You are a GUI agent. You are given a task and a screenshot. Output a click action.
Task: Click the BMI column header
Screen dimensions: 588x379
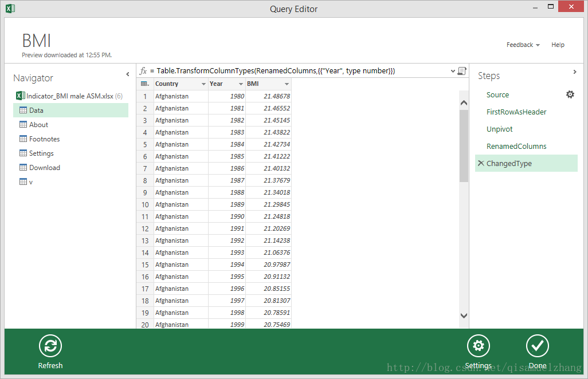point(268,84)
